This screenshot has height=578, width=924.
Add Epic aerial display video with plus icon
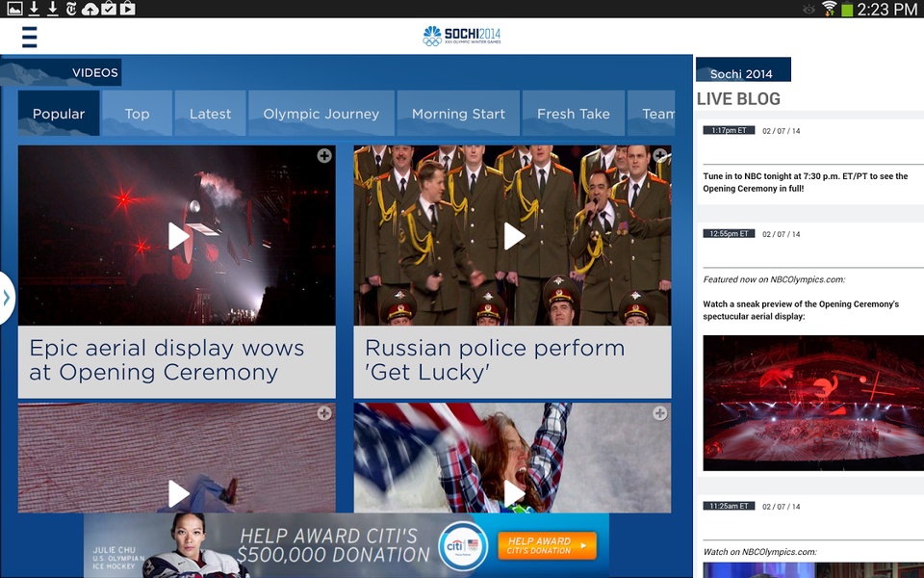(324, 156)
